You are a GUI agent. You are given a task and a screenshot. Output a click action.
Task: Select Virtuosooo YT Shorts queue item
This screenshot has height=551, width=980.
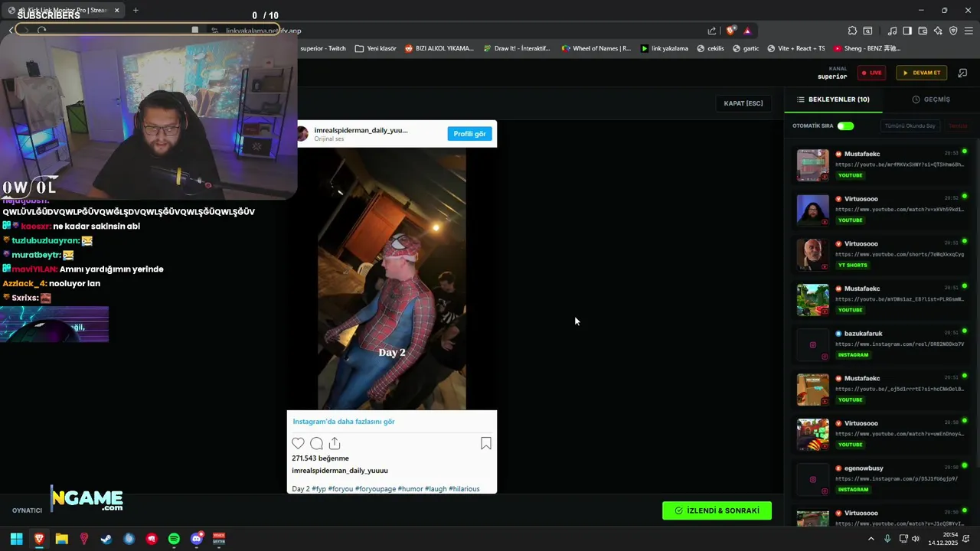[x=881, y=254]
